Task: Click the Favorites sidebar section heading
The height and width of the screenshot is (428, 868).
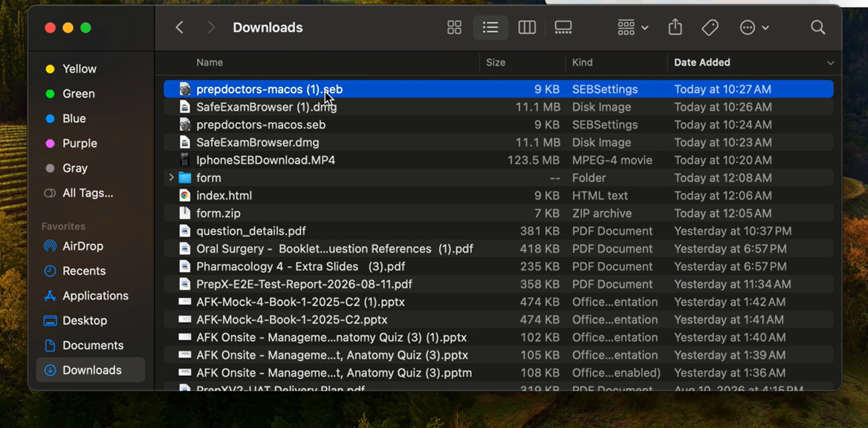Action: [63, 227]
